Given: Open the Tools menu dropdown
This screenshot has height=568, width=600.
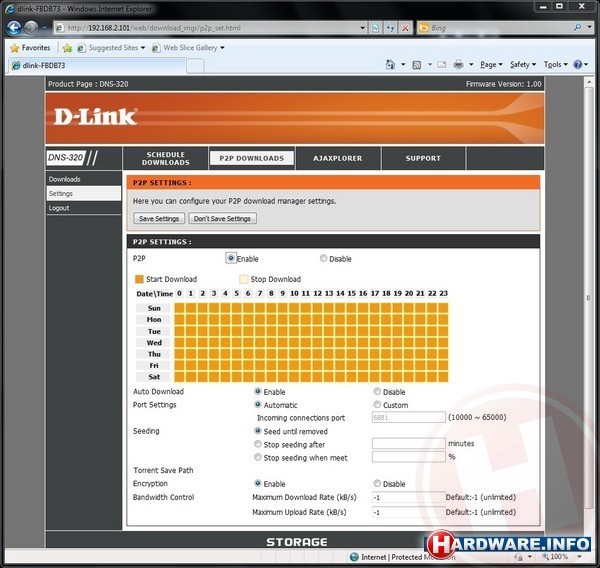Looking at the screenshot, I should (x=556, y=64).
